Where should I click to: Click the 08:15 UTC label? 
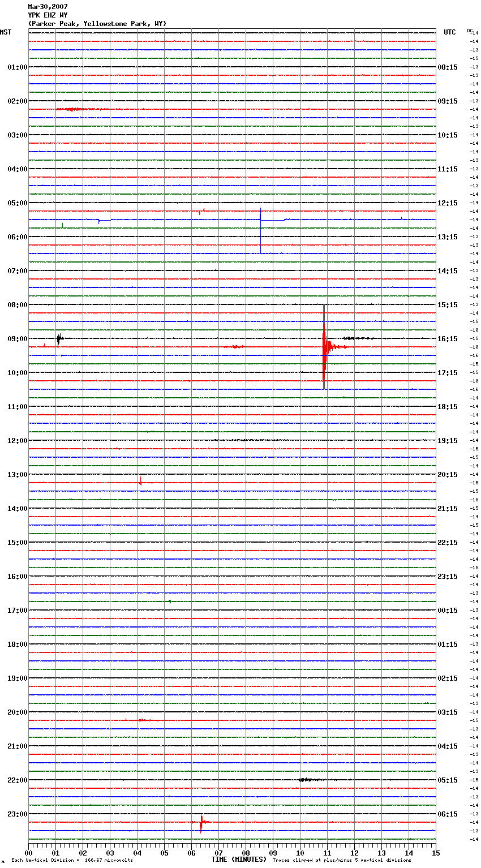click(x=448, y=67)
